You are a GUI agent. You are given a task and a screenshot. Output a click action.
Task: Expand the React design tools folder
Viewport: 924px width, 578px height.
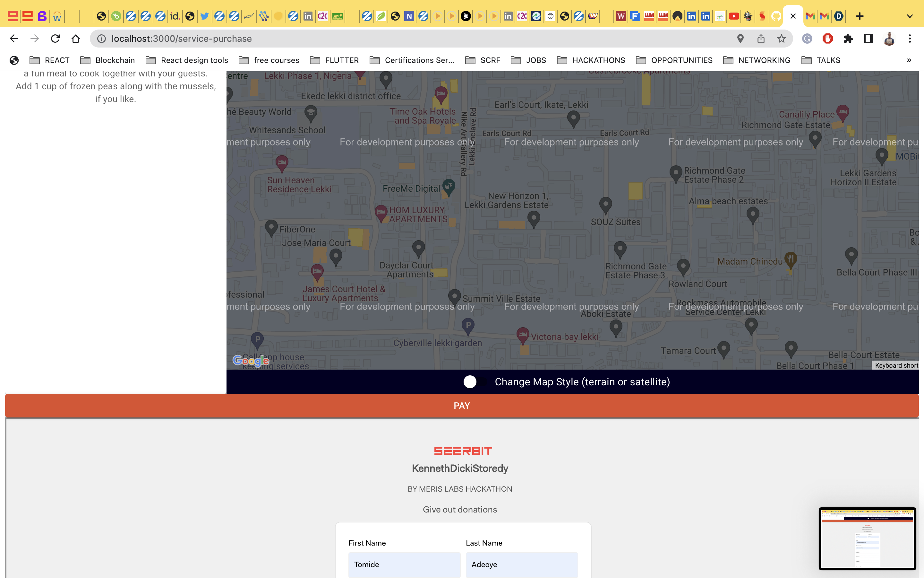[187, 60]
